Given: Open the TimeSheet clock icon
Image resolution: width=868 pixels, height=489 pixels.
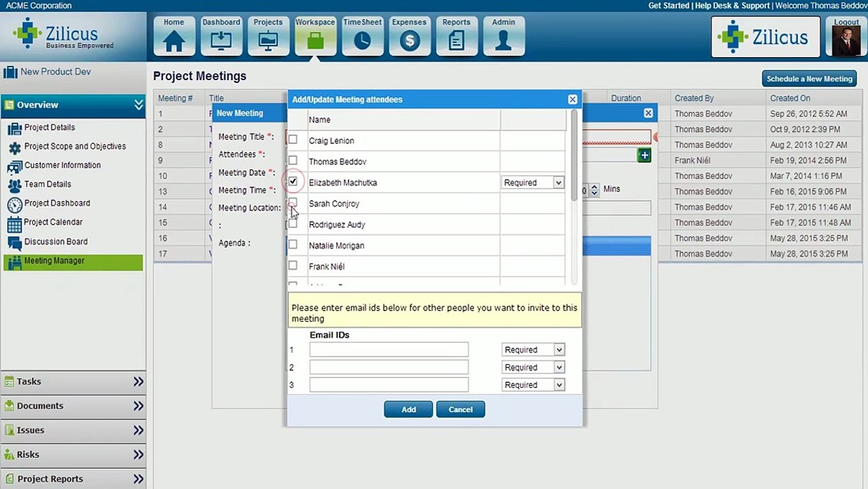Looking at the screenshot, I should (362, 35).
